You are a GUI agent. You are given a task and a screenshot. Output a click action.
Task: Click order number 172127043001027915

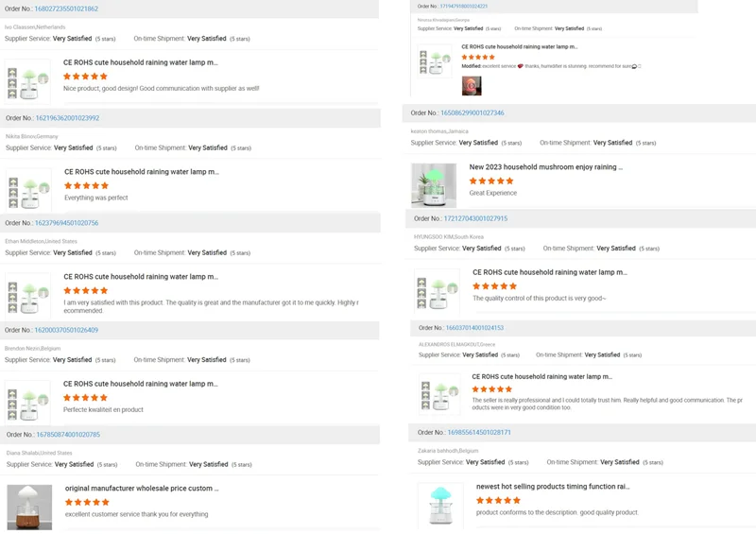point(474,218)
